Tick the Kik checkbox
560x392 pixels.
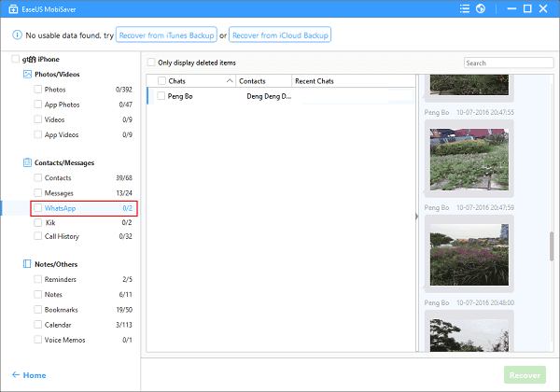pos(38,222)
